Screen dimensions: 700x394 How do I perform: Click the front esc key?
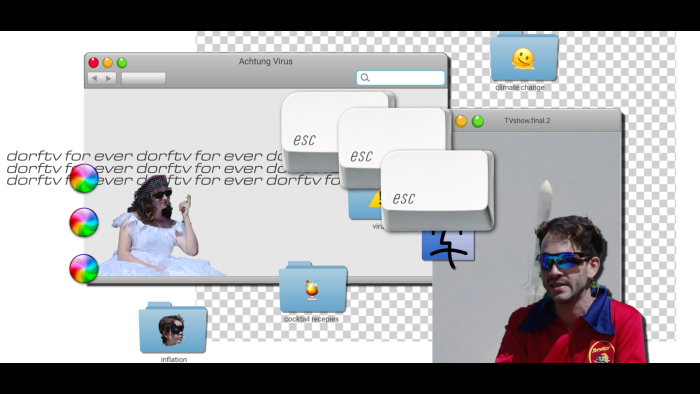coord(438,190)
